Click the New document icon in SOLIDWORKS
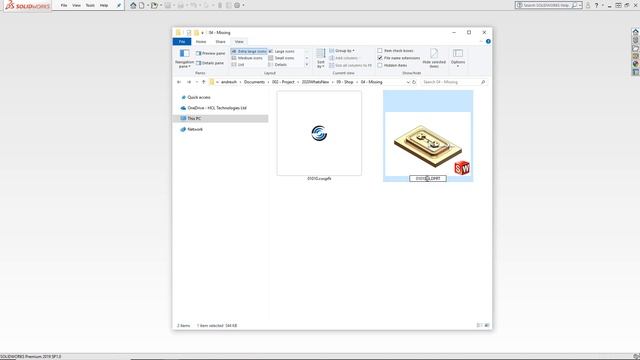 (142, 5)
